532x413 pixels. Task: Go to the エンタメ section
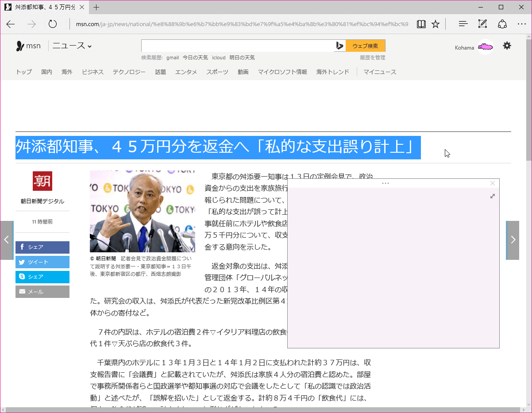point(186,72)
